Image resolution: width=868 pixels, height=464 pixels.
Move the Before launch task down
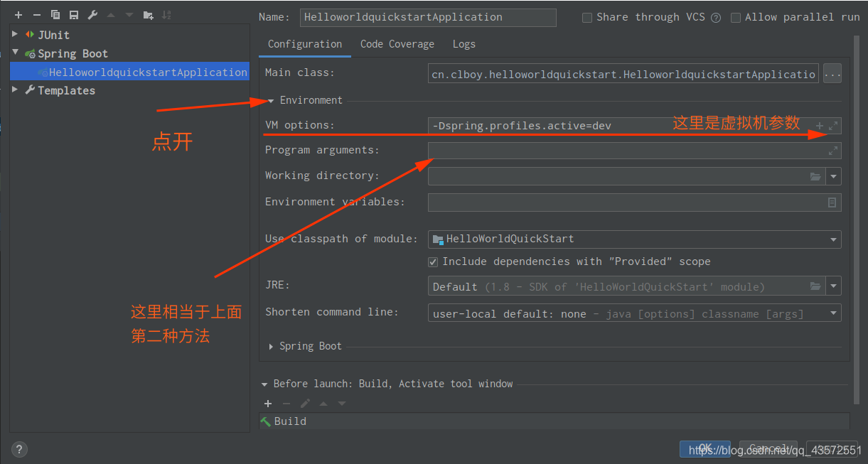342,404
